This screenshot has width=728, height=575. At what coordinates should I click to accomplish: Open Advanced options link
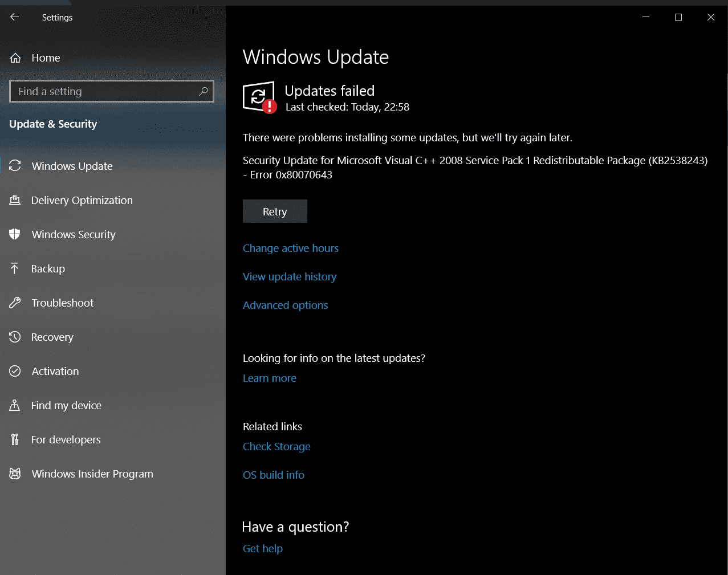286,305
